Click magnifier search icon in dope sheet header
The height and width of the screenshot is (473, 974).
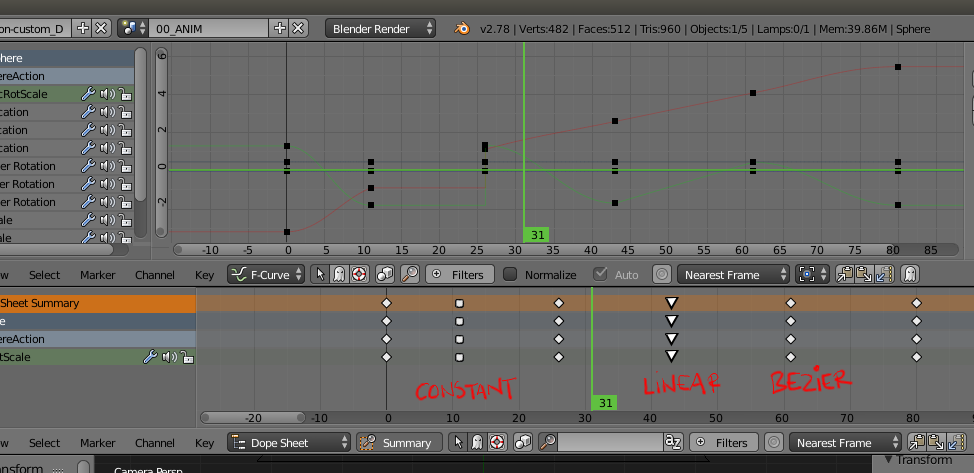click(548, 443)
